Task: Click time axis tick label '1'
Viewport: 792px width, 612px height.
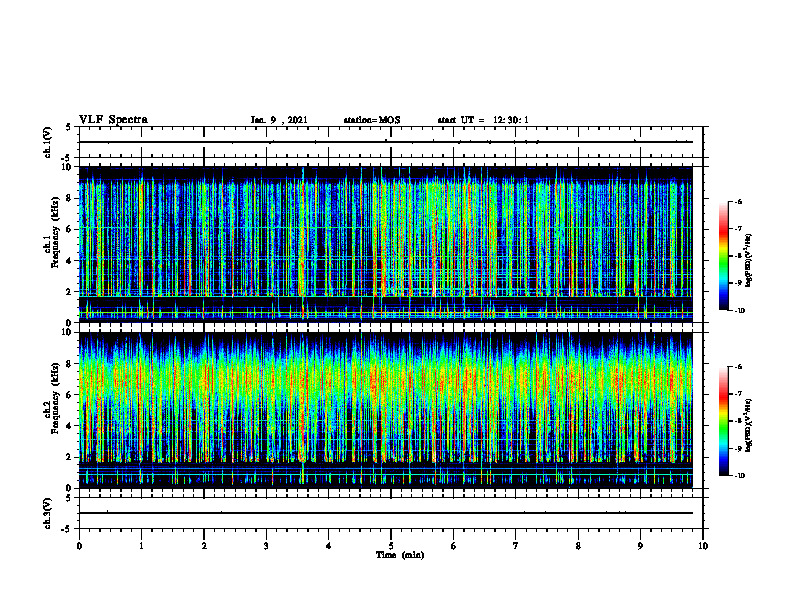Action: click(141, 546)
